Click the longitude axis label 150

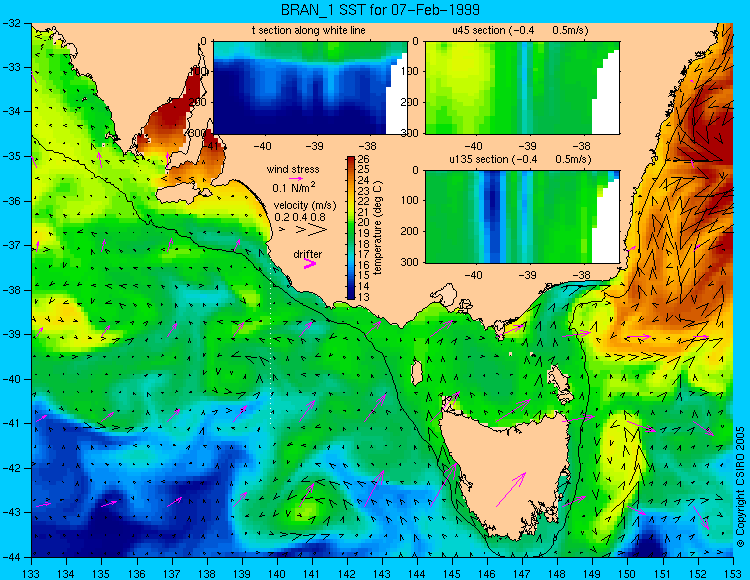(627, 573)
